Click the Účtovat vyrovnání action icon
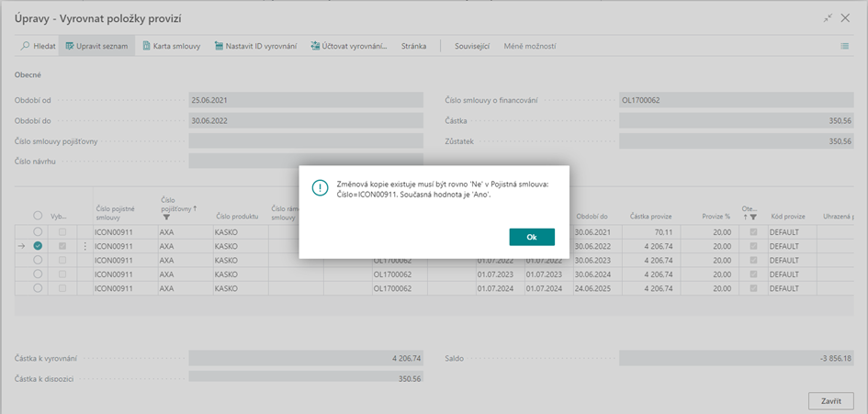 coord(316,46)
